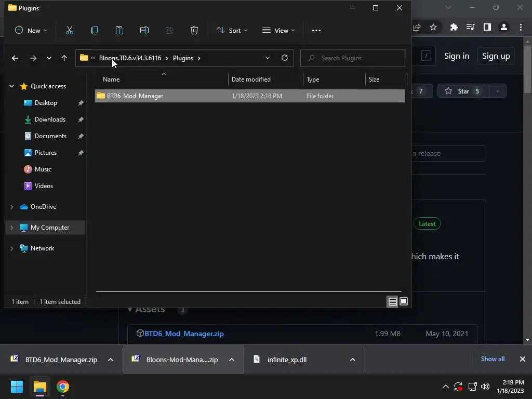Select Desktop in Quick access
Screen dimensions: 532x399
click(46, 103)
